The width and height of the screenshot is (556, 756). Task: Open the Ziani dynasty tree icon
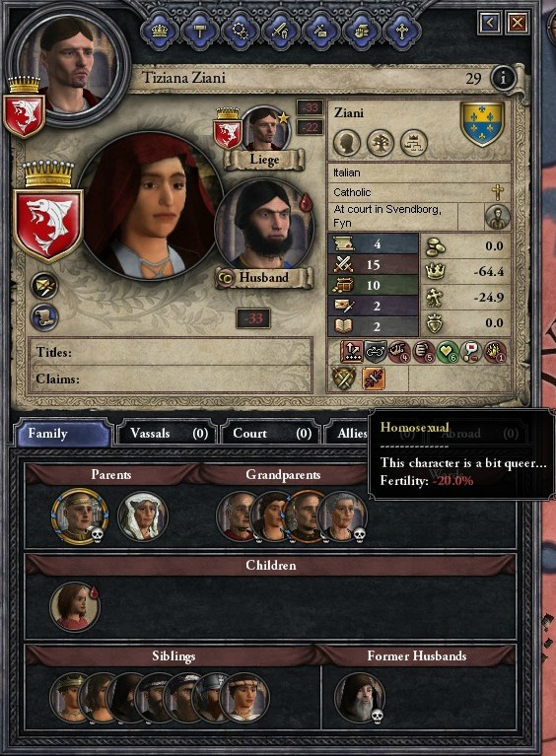pyautogui.click(x=380, y=143)
